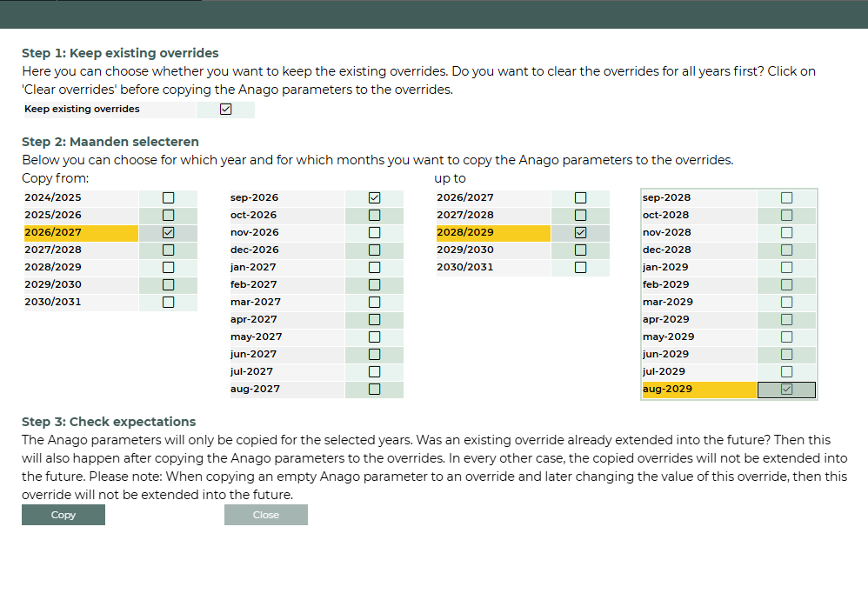Check the 2030/2031 up-to year checkbox
The width and height of the screenshot is (868, 600).
(581, 267)
